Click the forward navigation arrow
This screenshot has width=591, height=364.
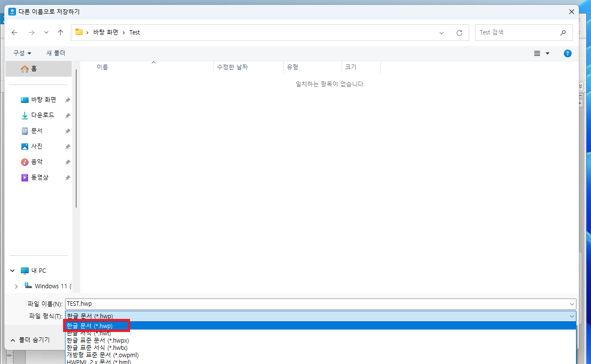pos(31,32)
